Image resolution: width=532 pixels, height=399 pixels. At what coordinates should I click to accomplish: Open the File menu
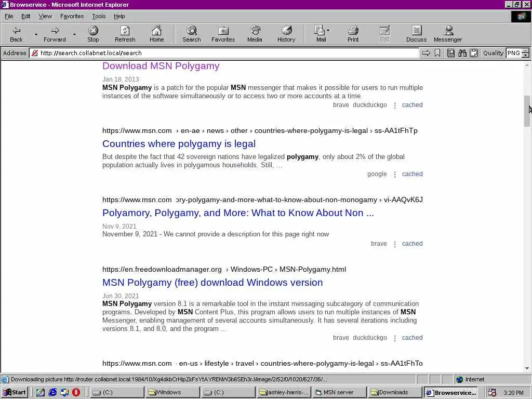pos(9,16)
